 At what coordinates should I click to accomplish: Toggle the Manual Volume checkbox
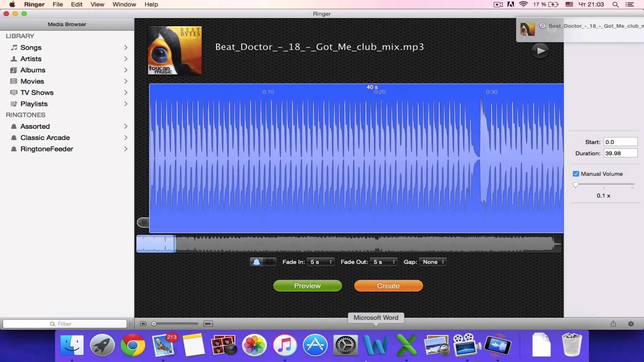tap(576, 174)
